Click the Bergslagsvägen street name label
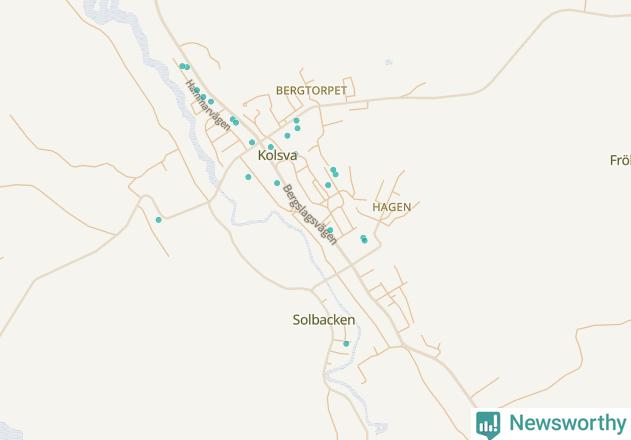 click(309, 215)
